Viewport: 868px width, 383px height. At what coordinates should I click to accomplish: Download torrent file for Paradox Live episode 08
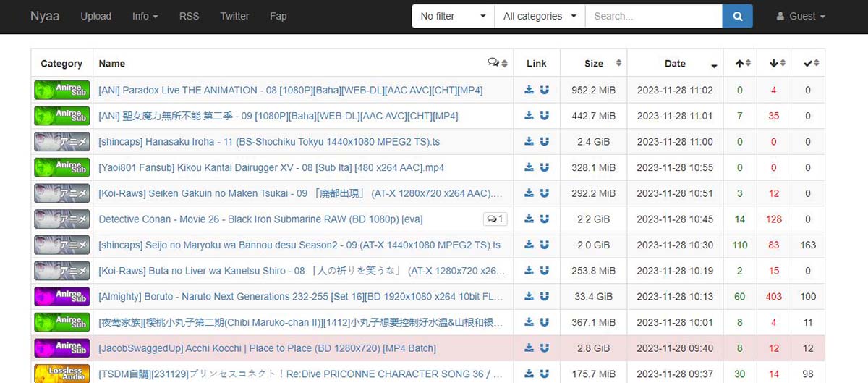coord(529,90)
